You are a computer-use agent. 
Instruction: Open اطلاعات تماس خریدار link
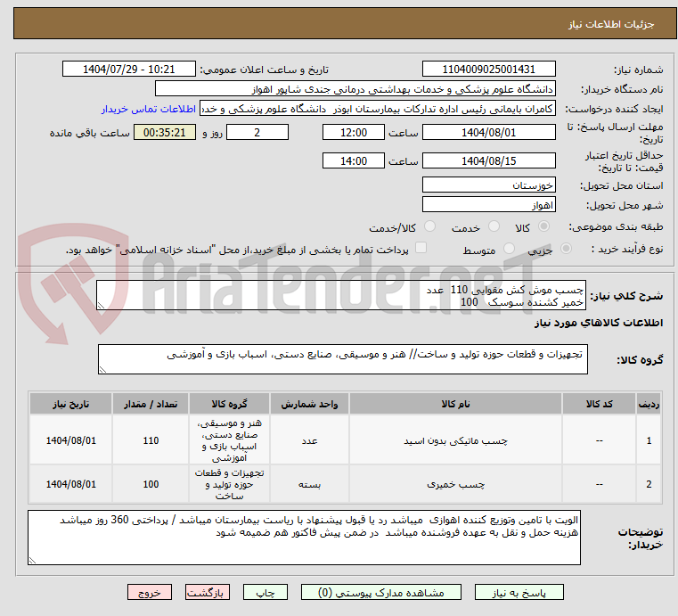(149, 109)
